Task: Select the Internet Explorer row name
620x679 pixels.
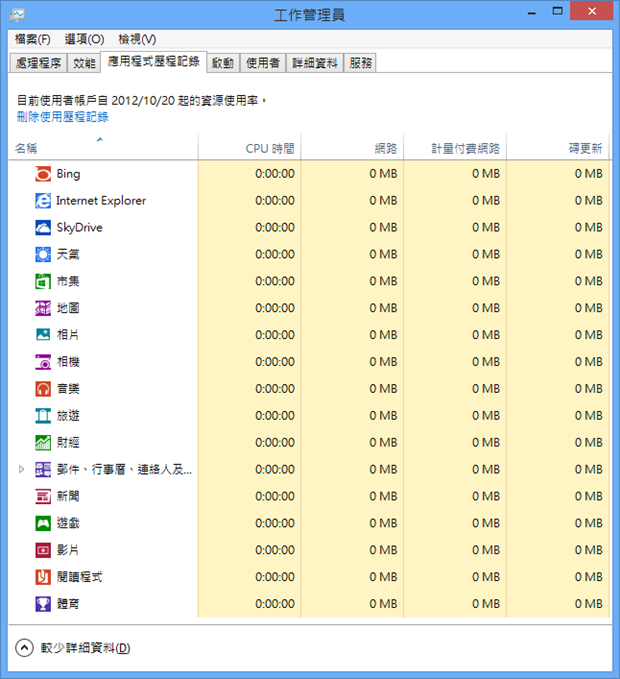Action: [x=101, y=200]
